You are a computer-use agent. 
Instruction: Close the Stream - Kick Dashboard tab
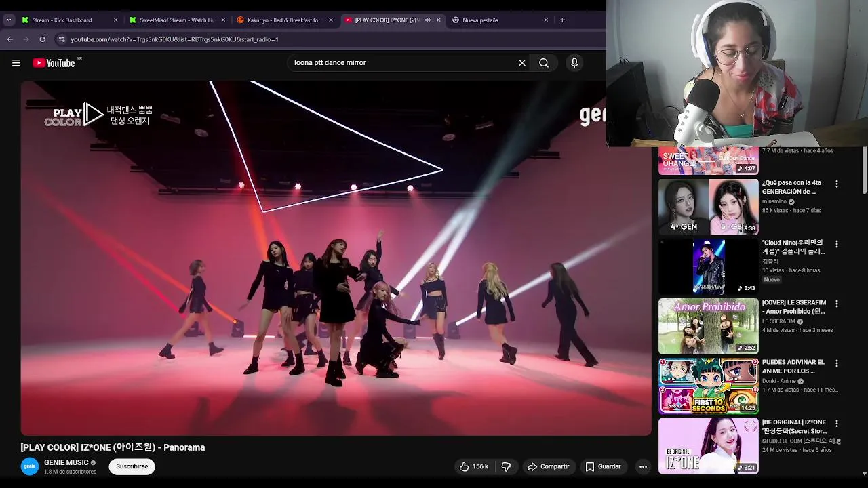click(x=115, y=20)
